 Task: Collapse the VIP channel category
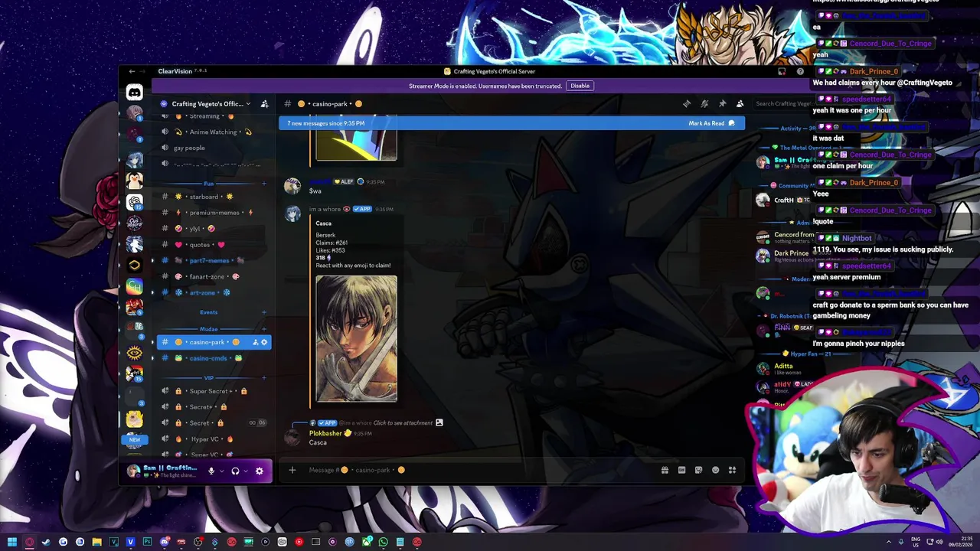click(208, 378)
